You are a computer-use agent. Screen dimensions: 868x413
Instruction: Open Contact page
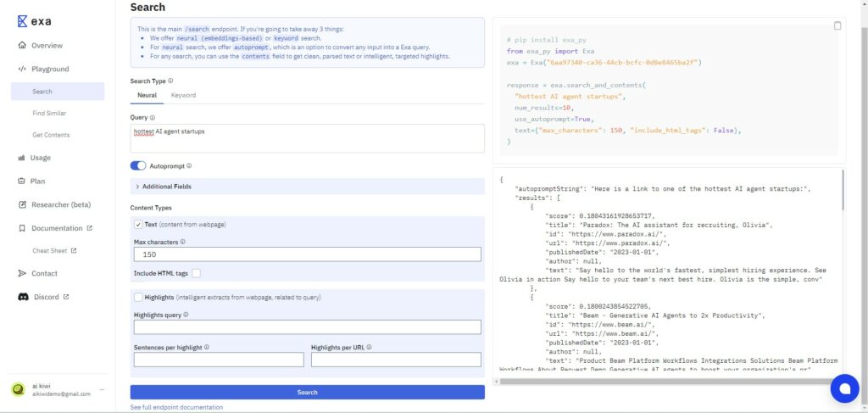coord(44,273)
